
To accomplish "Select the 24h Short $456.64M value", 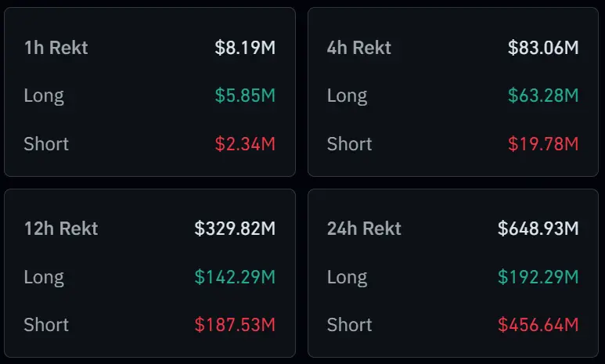I will pos(538,325).
